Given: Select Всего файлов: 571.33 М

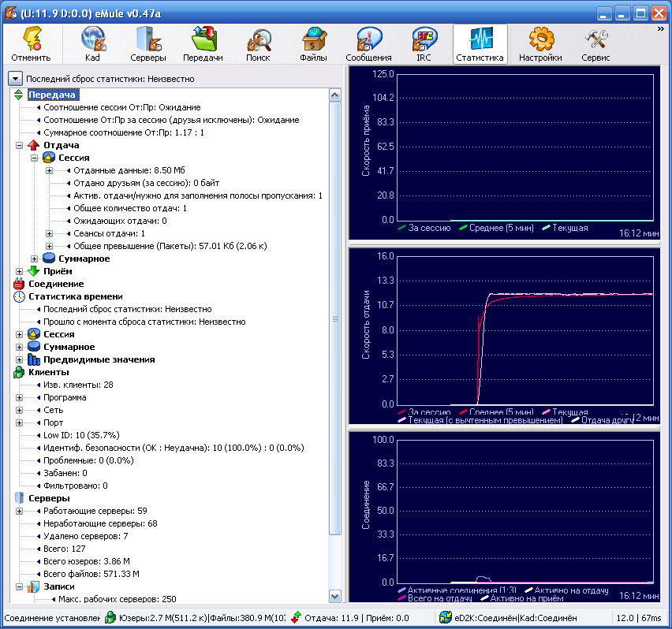Looking at the screenshot, I should click(91, 574).
